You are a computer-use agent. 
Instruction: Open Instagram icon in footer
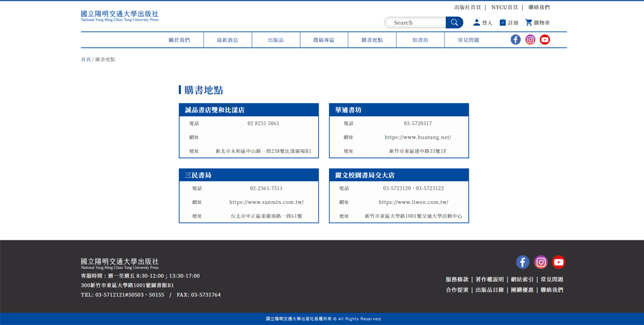click(x=541, y=262)
